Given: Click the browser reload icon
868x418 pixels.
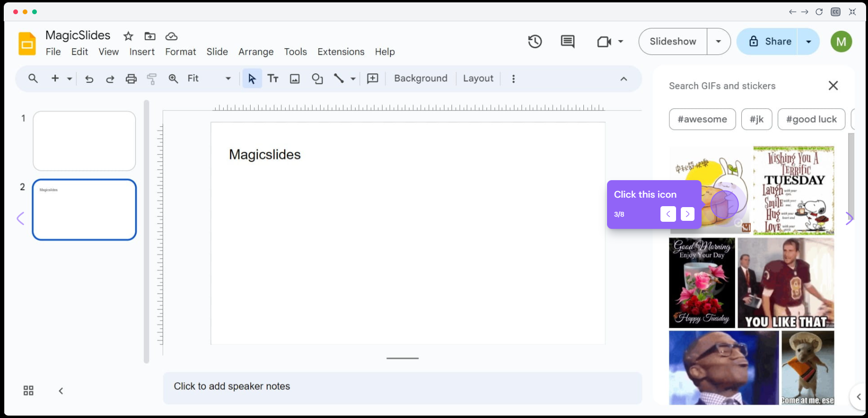Looking at the screenshot, I should [x=819, y=12].
